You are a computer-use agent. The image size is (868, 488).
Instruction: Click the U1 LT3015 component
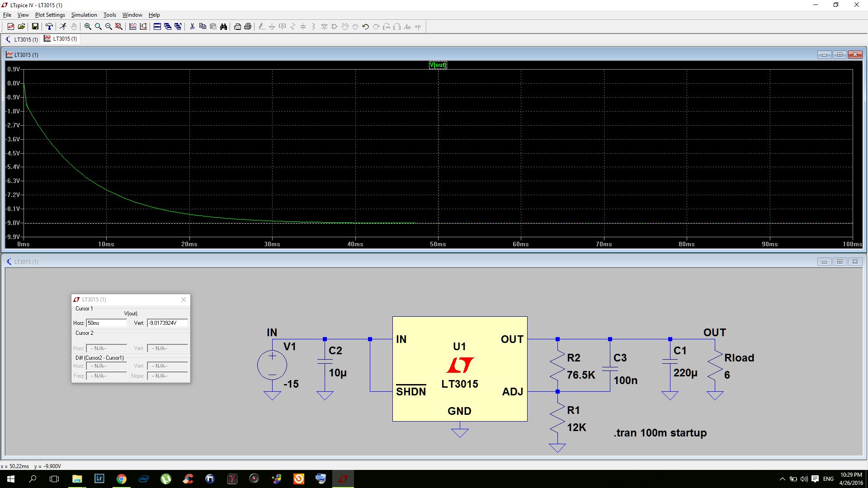[460, 369]
